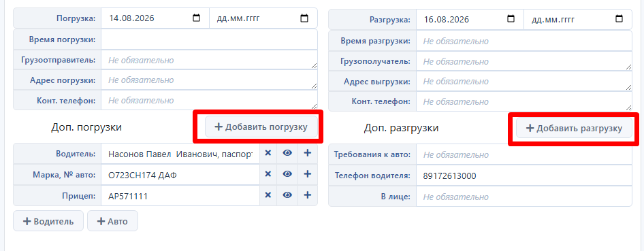This screenshot has height=251, width=644.
Task: Click loading date value 14.08.2026
Action: tap(131, 18)
